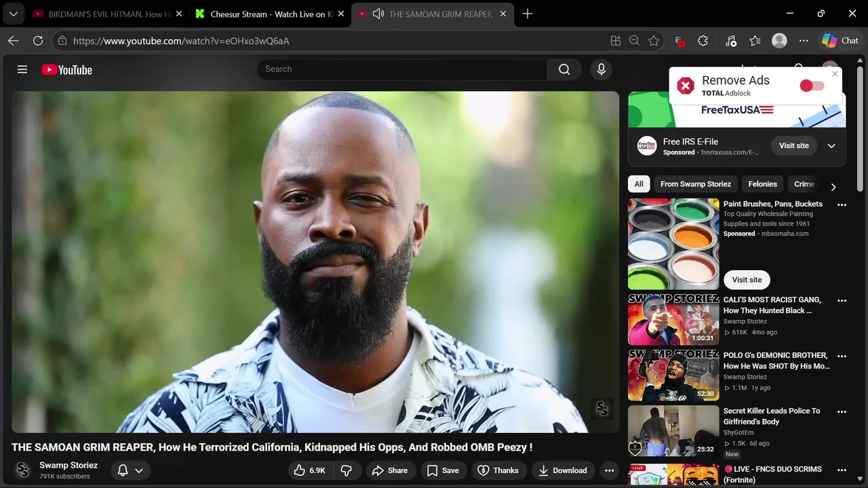Close the Remove Ads popup
Image resolution: width=868 pixels, height=488 pixels.
point(835,74)
